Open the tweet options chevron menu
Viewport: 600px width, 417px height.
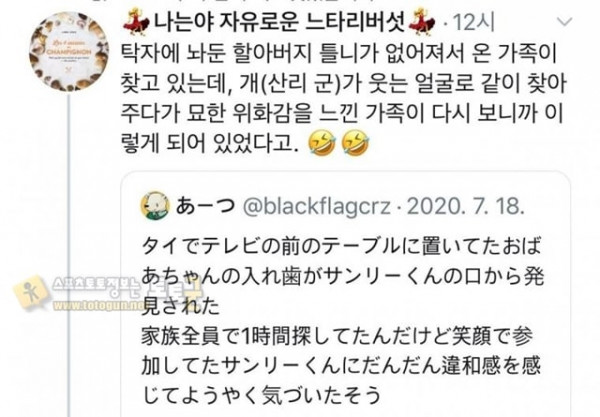564,22
